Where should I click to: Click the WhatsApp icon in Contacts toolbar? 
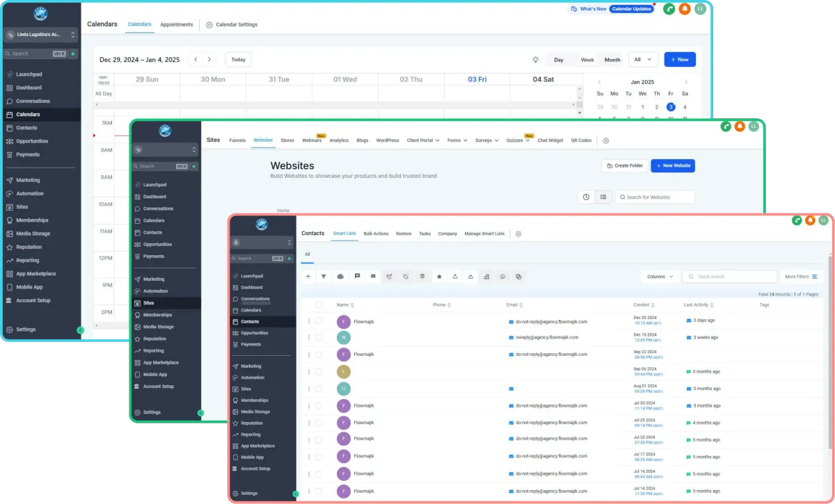point(502,277)
